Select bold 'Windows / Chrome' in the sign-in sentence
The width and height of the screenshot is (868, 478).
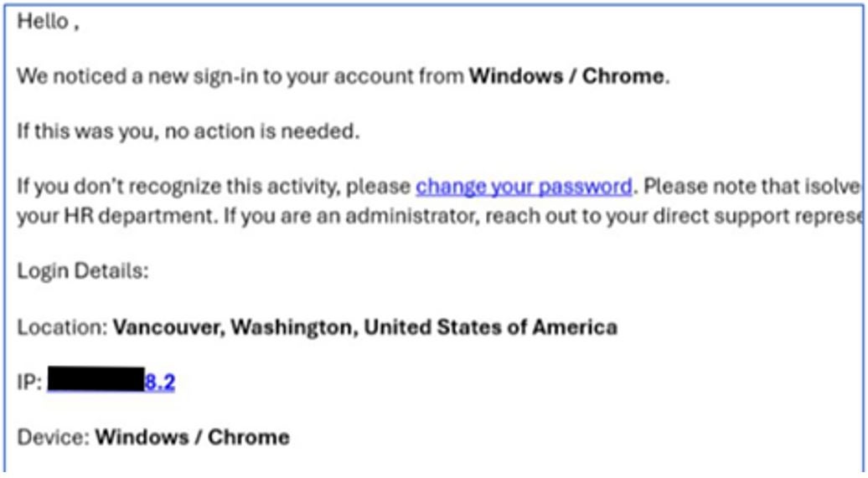(566, 76)
